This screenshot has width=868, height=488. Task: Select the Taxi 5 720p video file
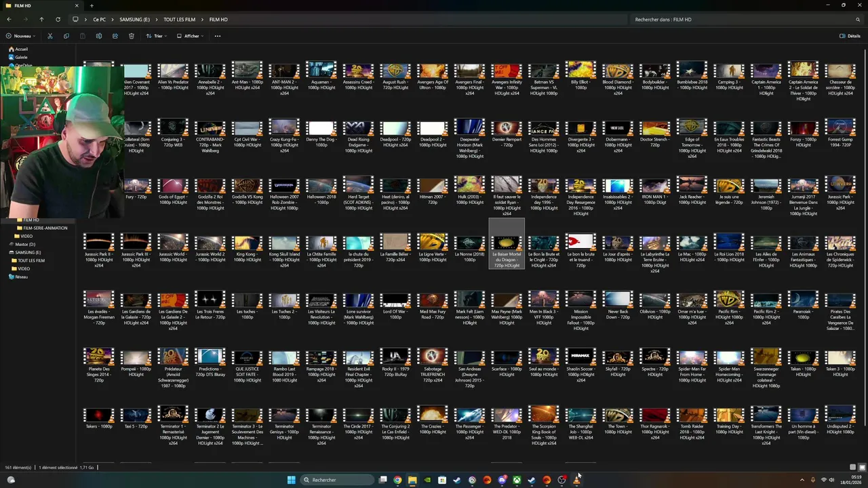click(x=136, y=418)
